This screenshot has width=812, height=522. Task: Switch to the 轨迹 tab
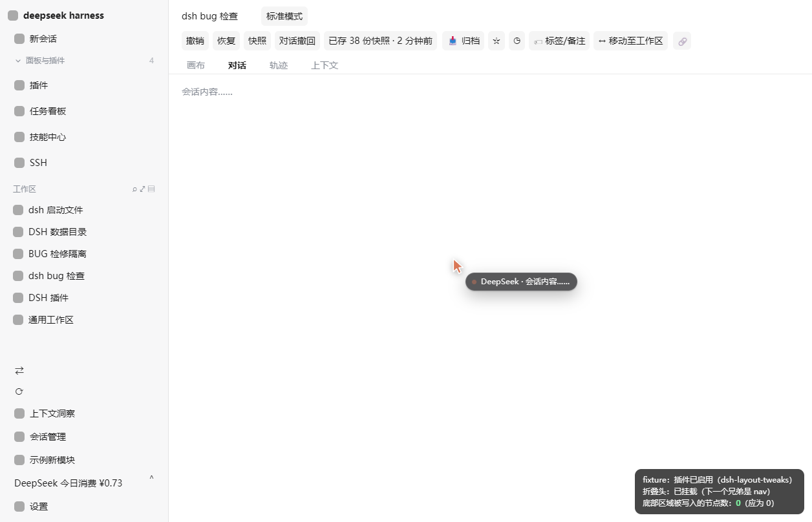click(279, 65)
